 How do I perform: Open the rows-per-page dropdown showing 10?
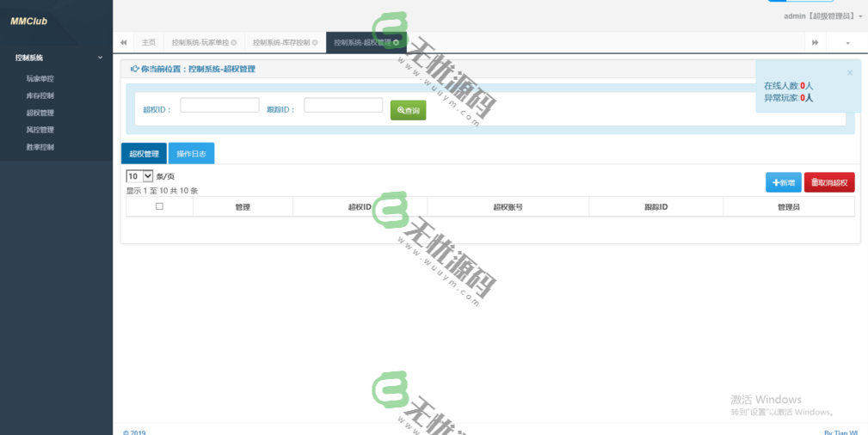(139, 176)
